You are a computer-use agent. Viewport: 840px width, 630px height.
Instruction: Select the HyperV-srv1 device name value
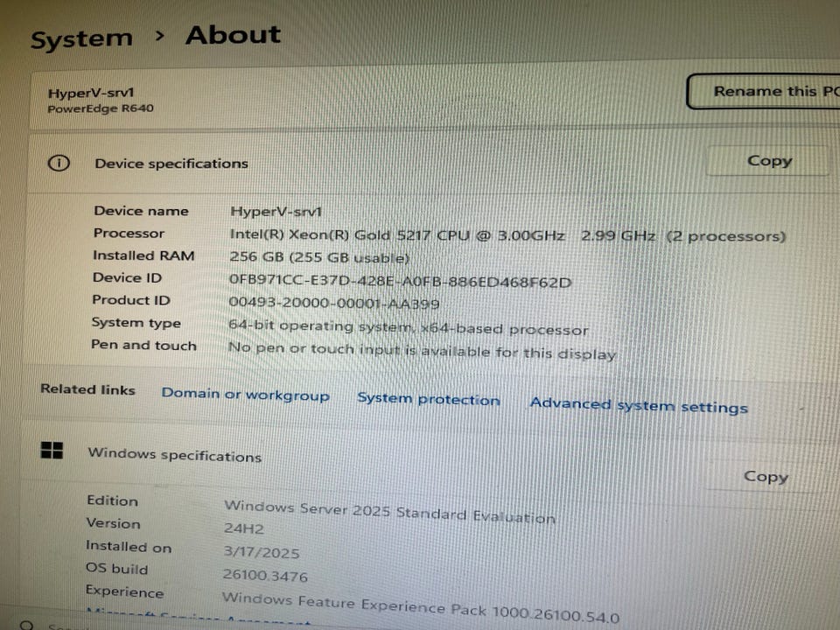point(276,212)
